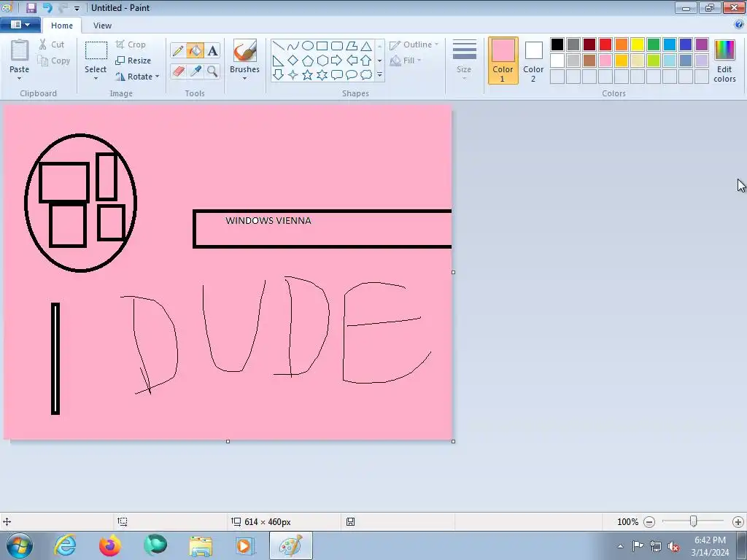Image resolution: width=747 pixels, height=560 pixels.
Task: Select the Pencil tool
Action: pos(178,50)
